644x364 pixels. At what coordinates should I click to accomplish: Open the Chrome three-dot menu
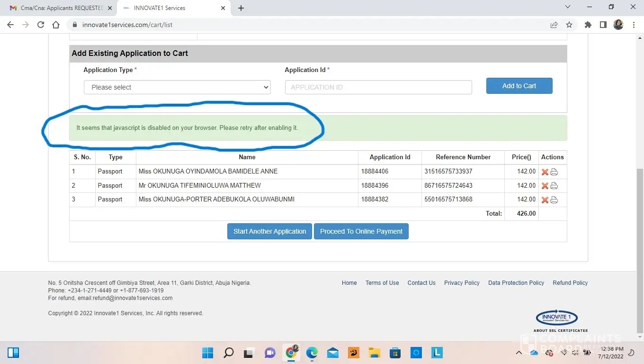(634, 25)
